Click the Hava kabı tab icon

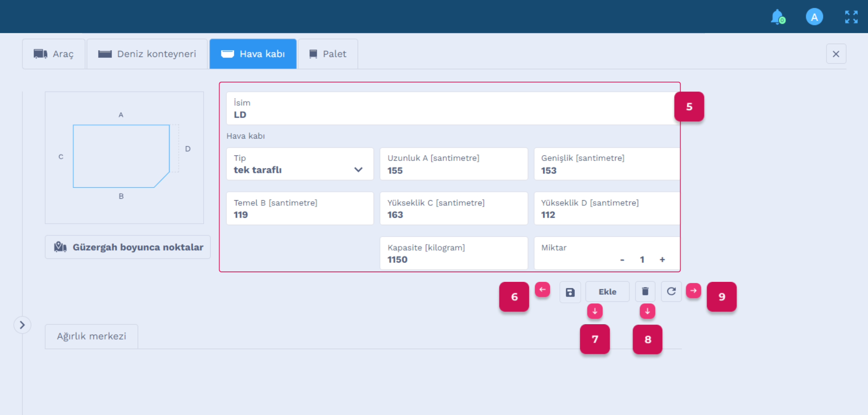coord(227,54)
